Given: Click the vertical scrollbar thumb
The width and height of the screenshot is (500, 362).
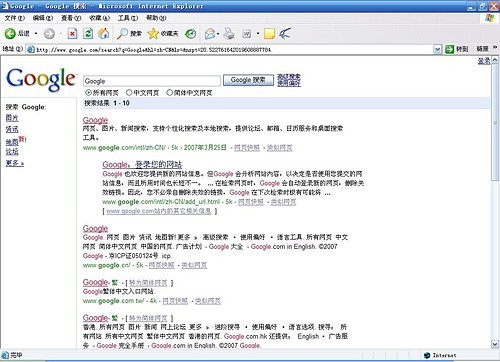Looking at the screenshot, I should point(495,123).
